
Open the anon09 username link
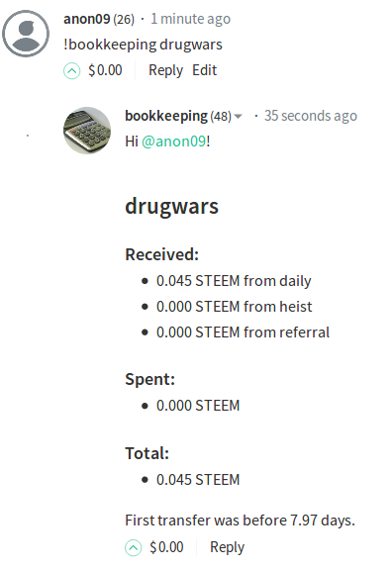click(x=86, y=19)
